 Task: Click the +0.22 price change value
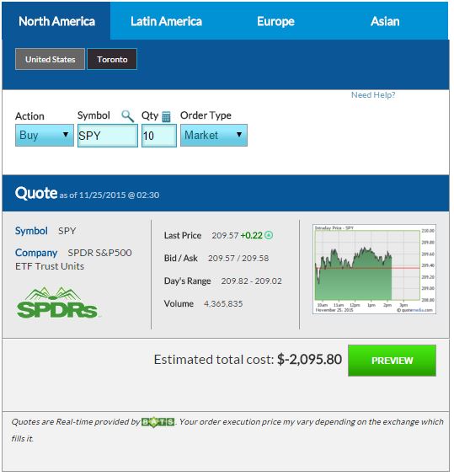pyautogui.click(x=252, y=235)
